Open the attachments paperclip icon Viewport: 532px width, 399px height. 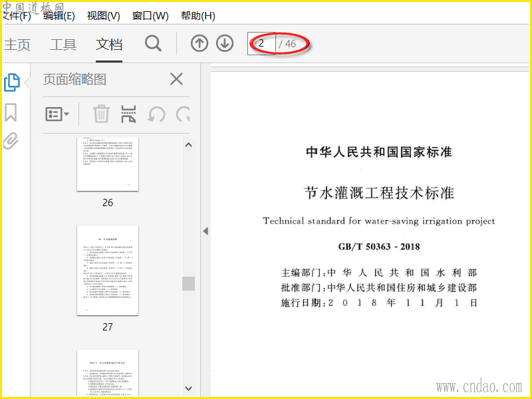pos(11,141)
